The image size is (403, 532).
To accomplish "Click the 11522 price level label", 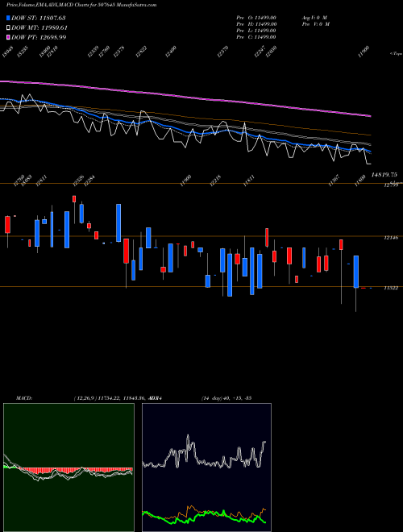I will [391, 288].
